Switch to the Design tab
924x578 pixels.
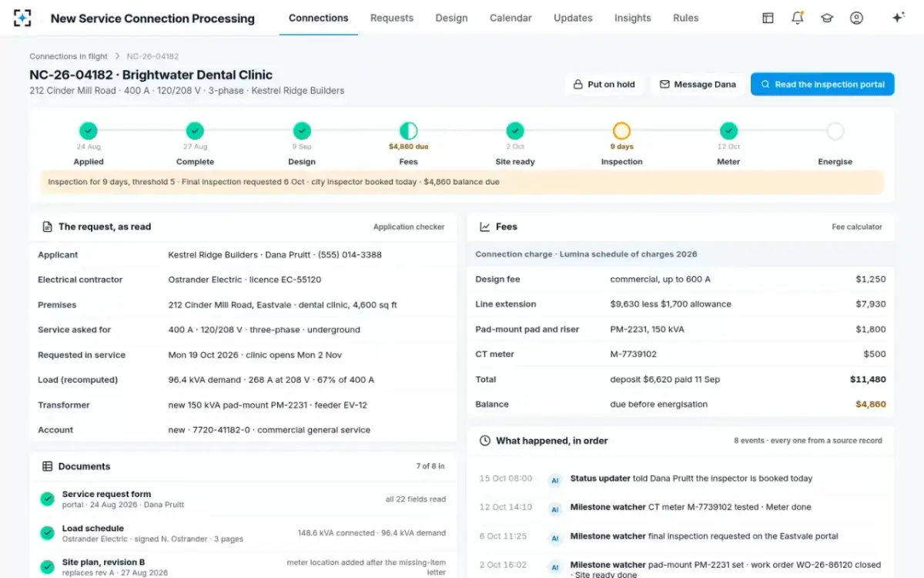pyautogui.click(x=451, y=18)
